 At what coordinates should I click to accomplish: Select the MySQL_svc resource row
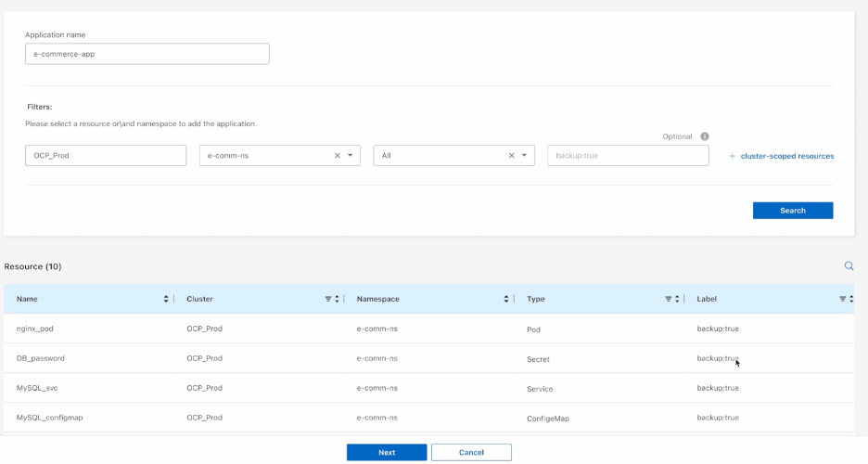coord(37,388)
